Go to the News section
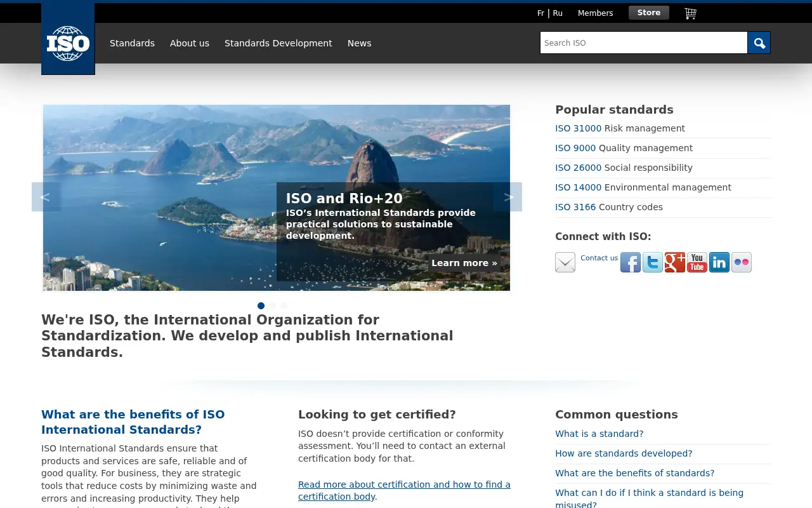Screen dimensions: 812x508 click(x=360, y=43)
